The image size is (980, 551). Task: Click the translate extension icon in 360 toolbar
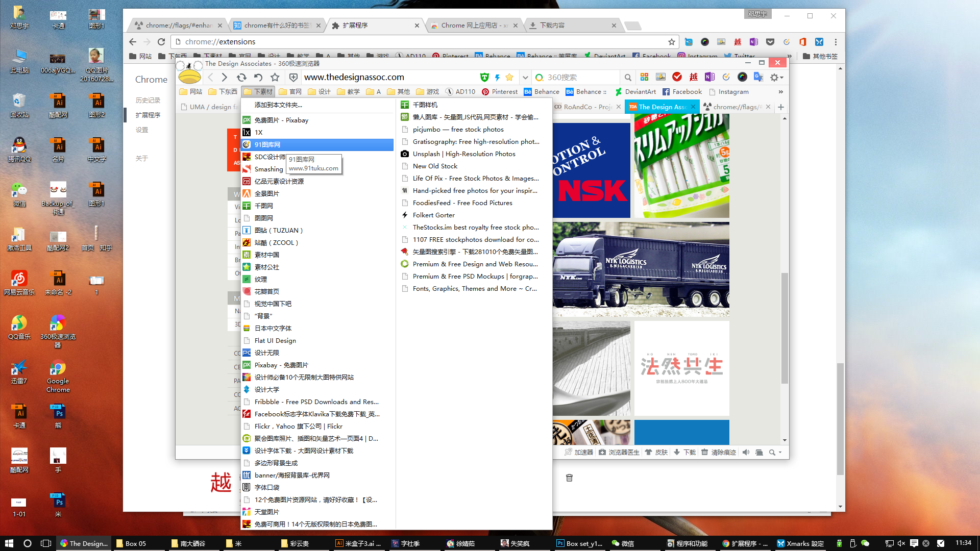click(758, 77)
